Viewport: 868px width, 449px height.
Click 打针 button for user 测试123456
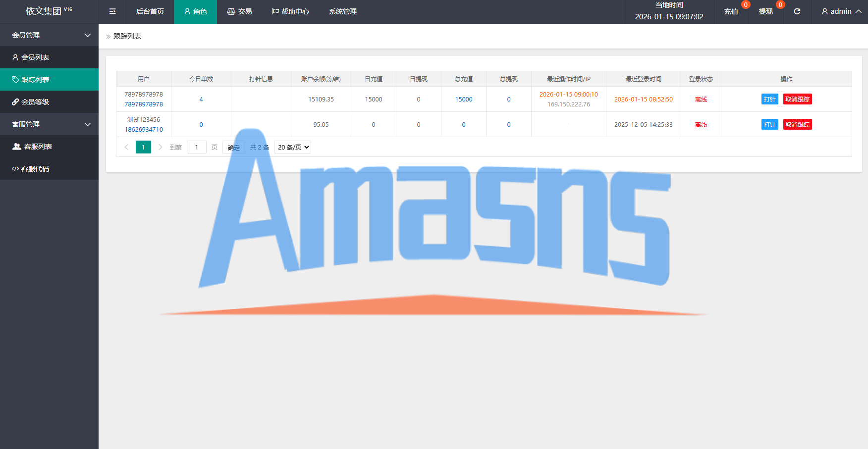point(770,124)
